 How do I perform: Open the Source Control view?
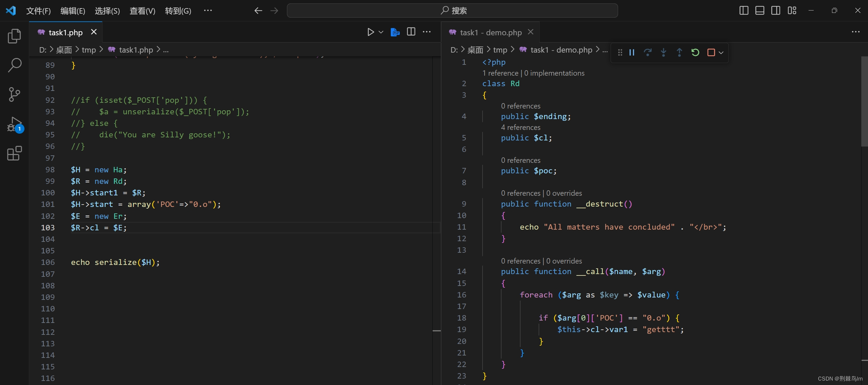pyautogui.click(x=14, y=94)
